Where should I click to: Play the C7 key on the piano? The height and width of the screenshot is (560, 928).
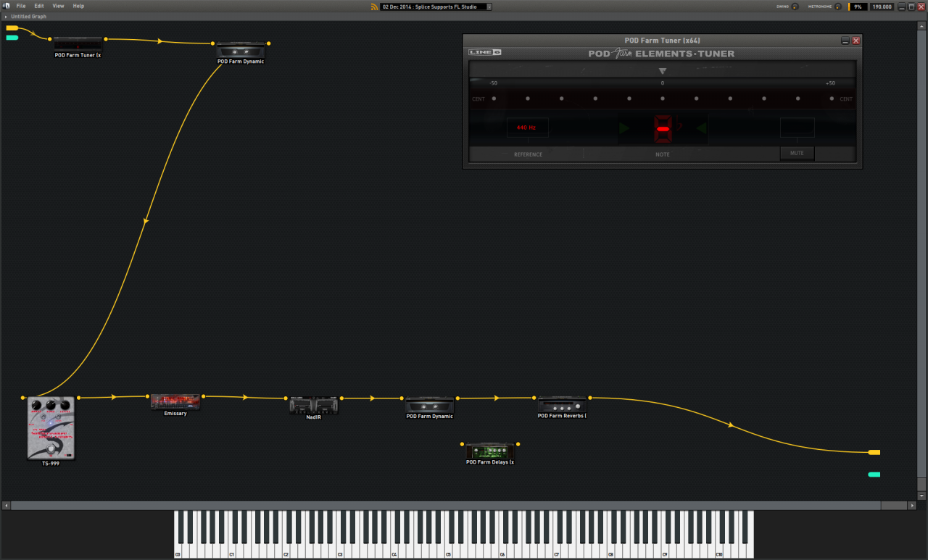click(556, 552)
